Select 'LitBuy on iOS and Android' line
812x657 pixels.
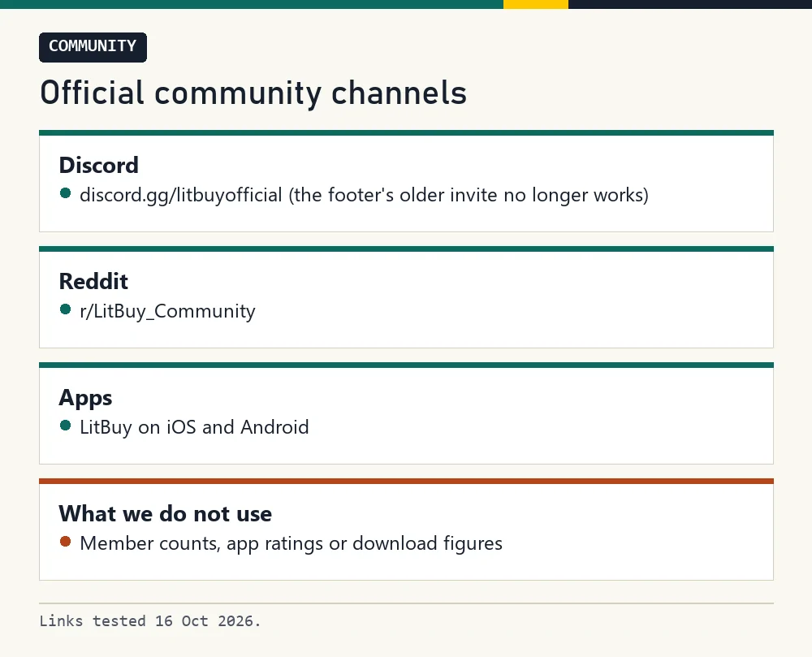click(194, 427)
